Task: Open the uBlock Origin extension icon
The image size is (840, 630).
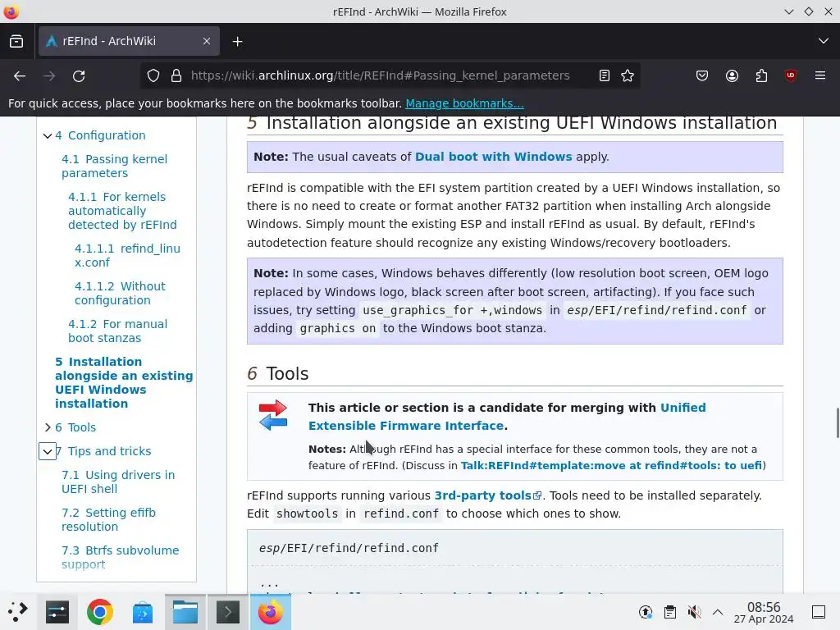Action: point(790,75)
